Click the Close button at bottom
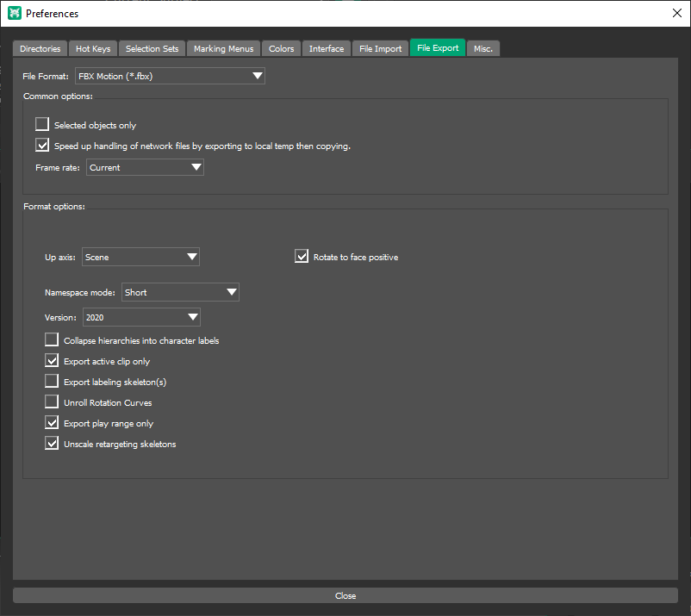The width and height of the screenshot is (691, 616). (x=345, y=596)
